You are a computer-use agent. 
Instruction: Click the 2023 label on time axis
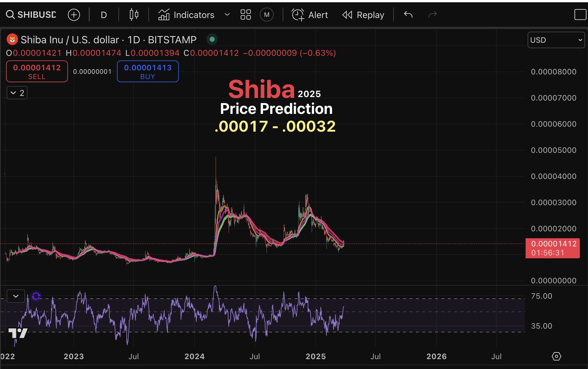tap(74, 357)
